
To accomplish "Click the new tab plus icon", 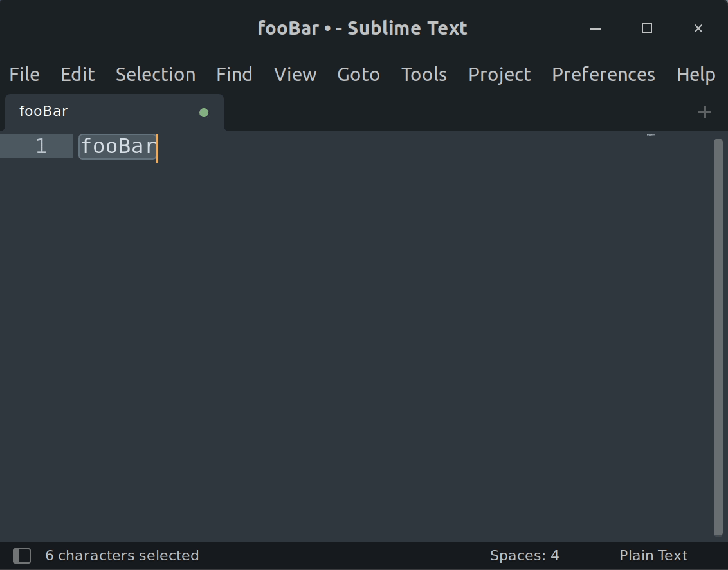I will (x=704, y=112).
